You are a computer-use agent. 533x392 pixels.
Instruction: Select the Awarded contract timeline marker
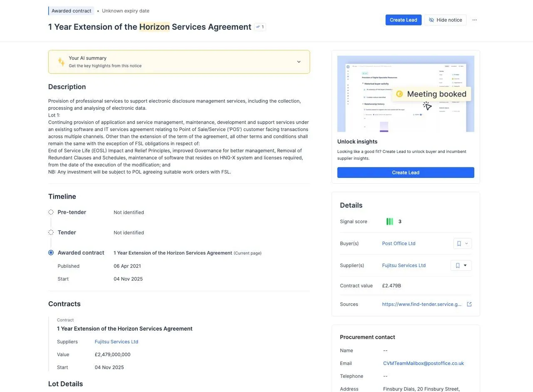(x=51, y=252)
